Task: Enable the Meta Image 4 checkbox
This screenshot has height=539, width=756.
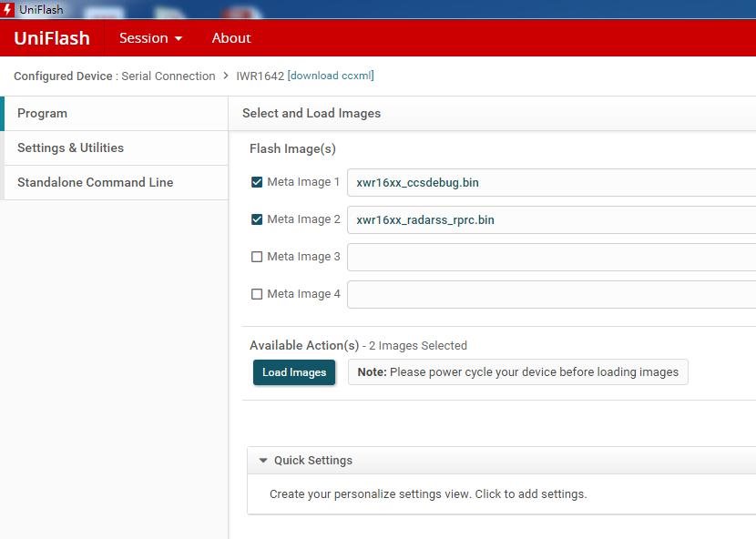Action: click(x=257, y=294)
